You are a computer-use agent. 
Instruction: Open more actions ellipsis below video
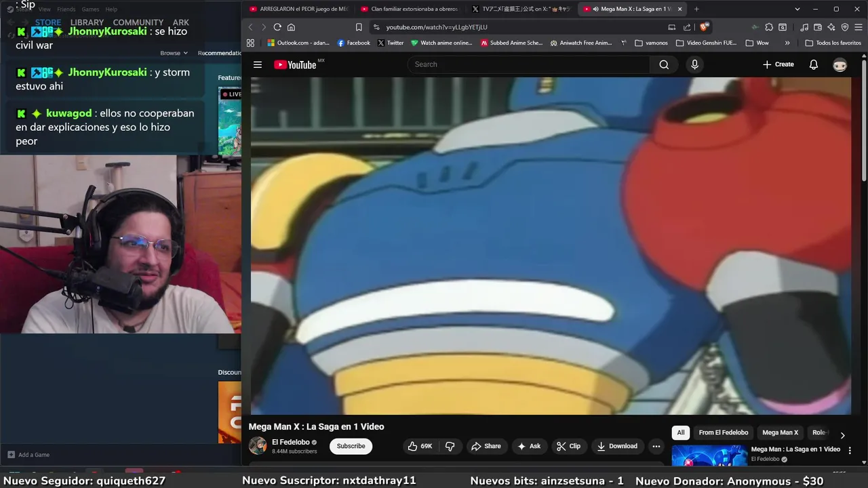(x=656, y=446)
